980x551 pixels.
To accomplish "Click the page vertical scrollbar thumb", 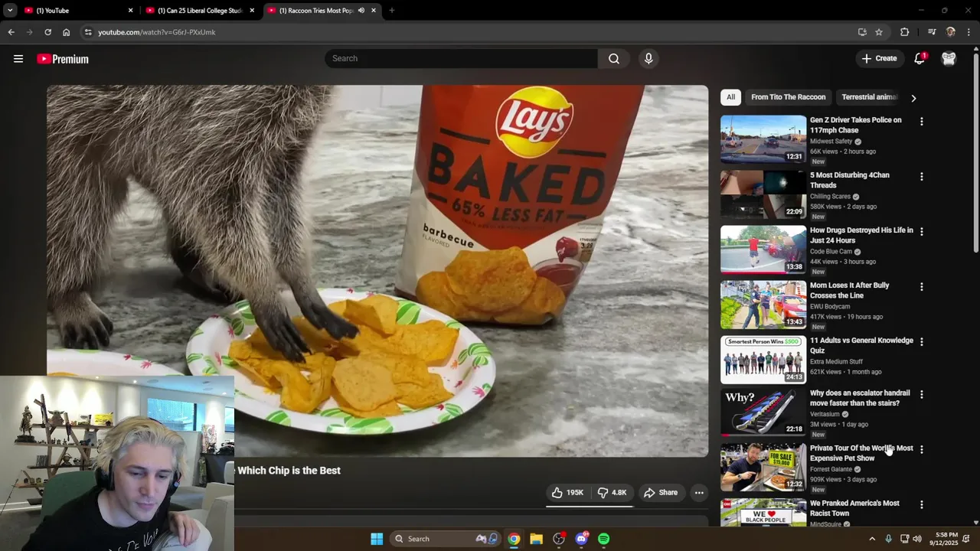I will [x=975, y=153].
